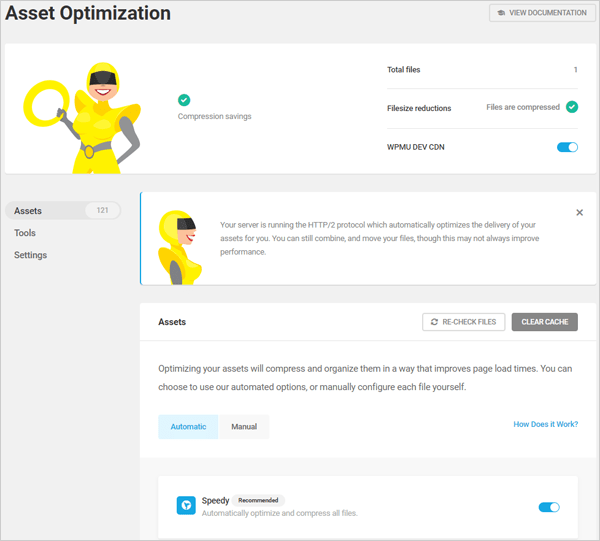
Task: Click the Recommended tag beside Speedy
Action: pos(258,500)
